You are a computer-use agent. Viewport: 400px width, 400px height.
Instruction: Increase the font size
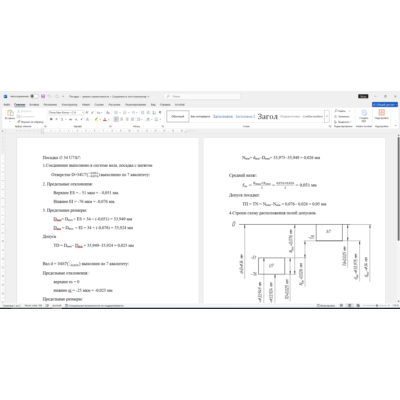click(87, 113)
